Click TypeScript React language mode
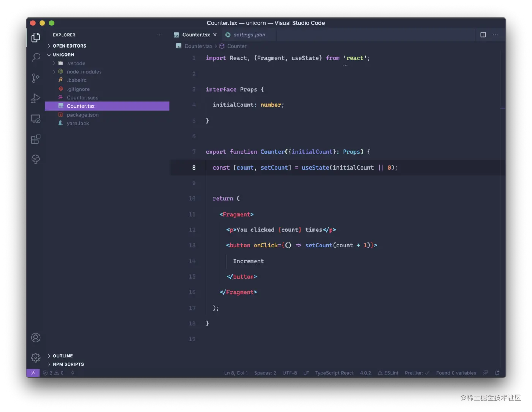 (x=334, y=373)
